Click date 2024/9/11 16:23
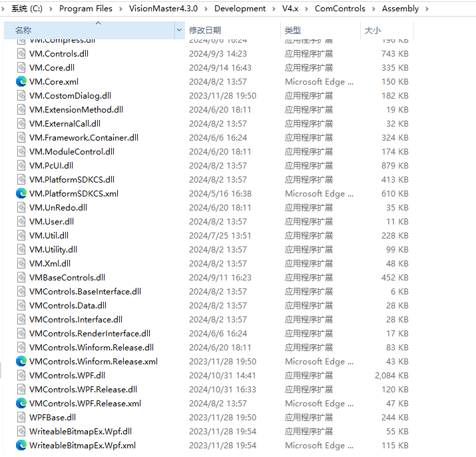Viewport: 476px width, 457px height. [x=220, y=277]
